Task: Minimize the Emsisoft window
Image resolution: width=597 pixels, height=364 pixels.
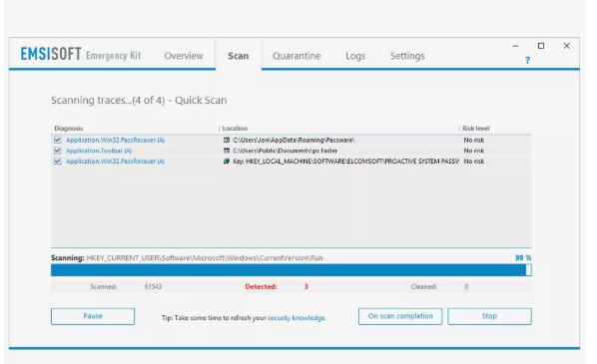Action: (515, 46)
